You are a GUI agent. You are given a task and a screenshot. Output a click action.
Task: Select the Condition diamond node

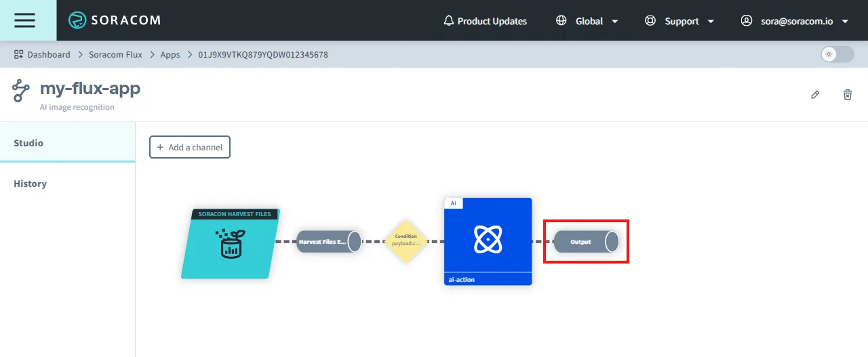[406, 240]
